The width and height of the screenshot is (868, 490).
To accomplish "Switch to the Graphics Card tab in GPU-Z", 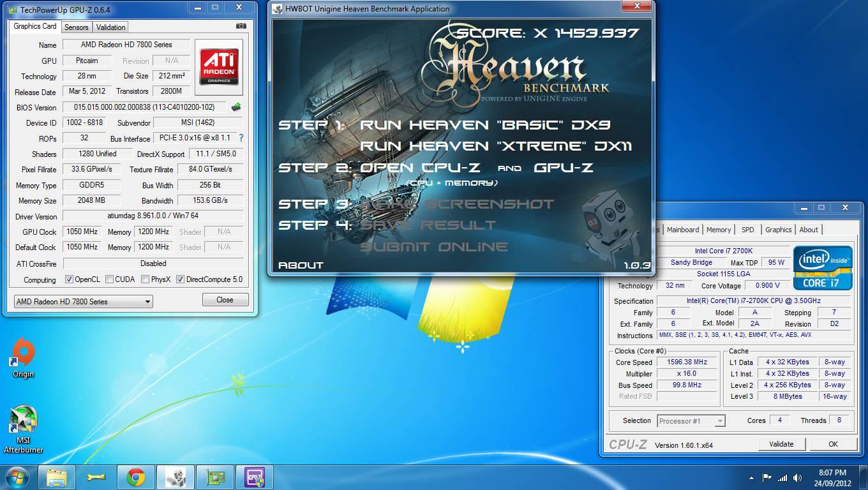I will (x=35, y=26).
